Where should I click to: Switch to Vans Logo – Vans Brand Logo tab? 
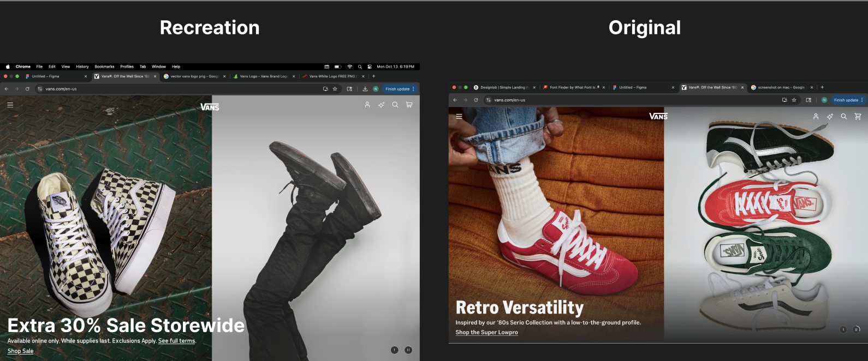[x=264, y=76]
